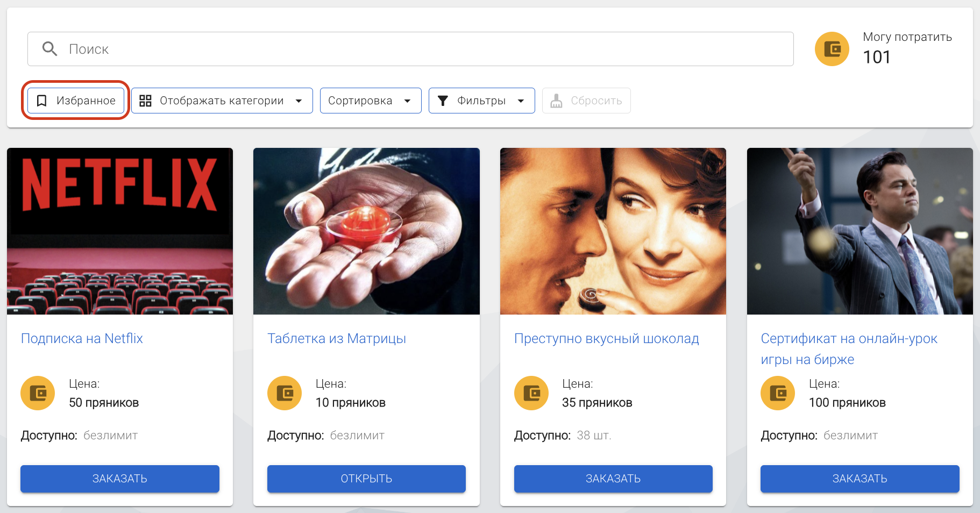Open the Фильтры dropdown

481,101
